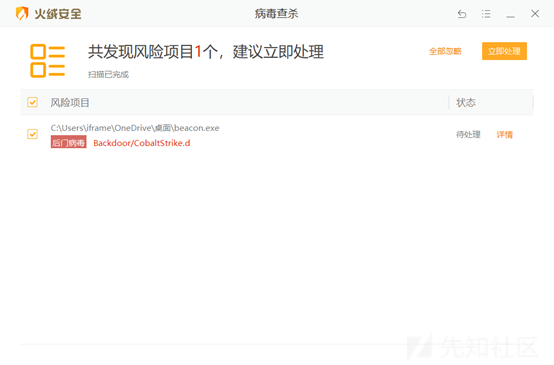Uncheck the beacon.exe risk item checkbox
Viewport: 554px width, 365px height.
33,134
